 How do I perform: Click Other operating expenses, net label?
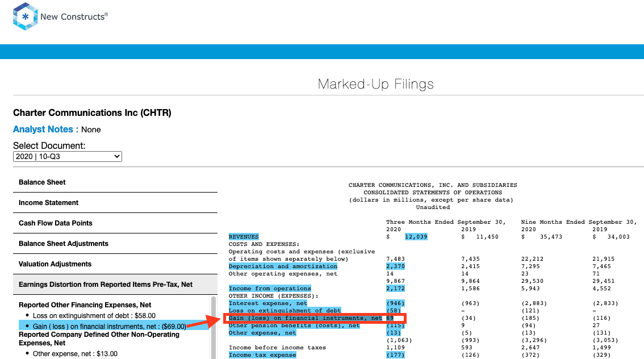[283, 274]
